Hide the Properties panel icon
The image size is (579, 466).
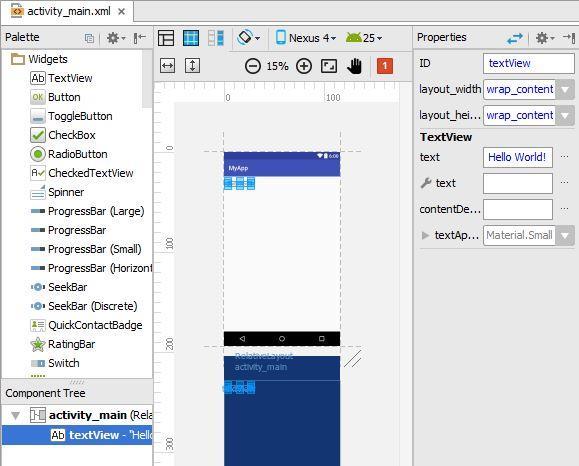(569, 38)
